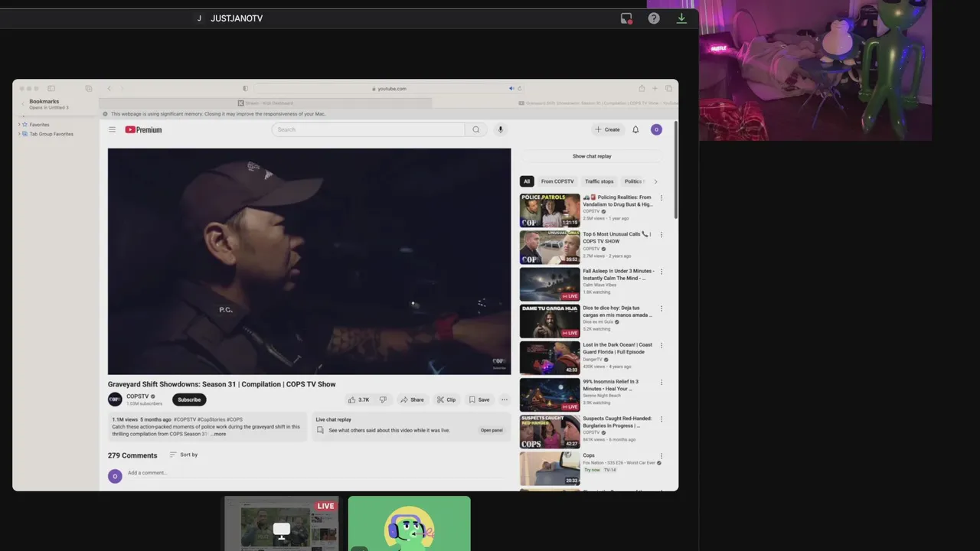Select the From COPSTV filter chip
Image resolution: width=980 pixels, height=551 pixels.
pos(557,181)
